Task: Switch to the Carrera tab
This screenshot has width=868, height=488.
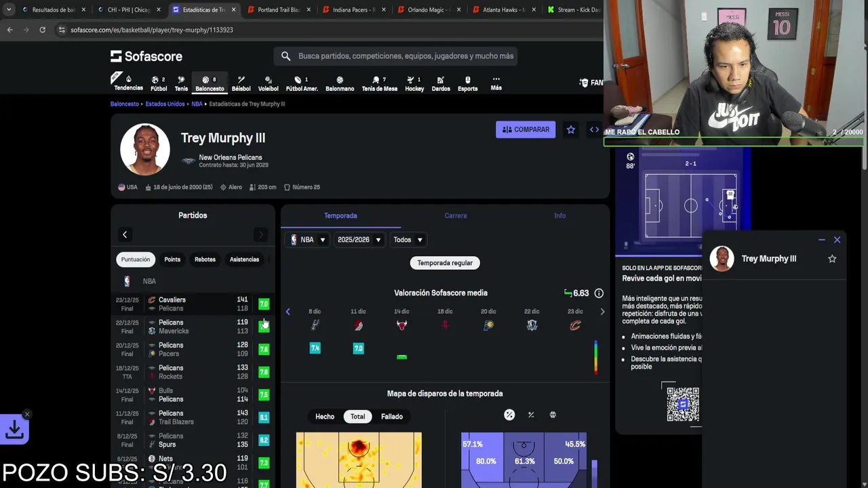Action: point(456,216)
